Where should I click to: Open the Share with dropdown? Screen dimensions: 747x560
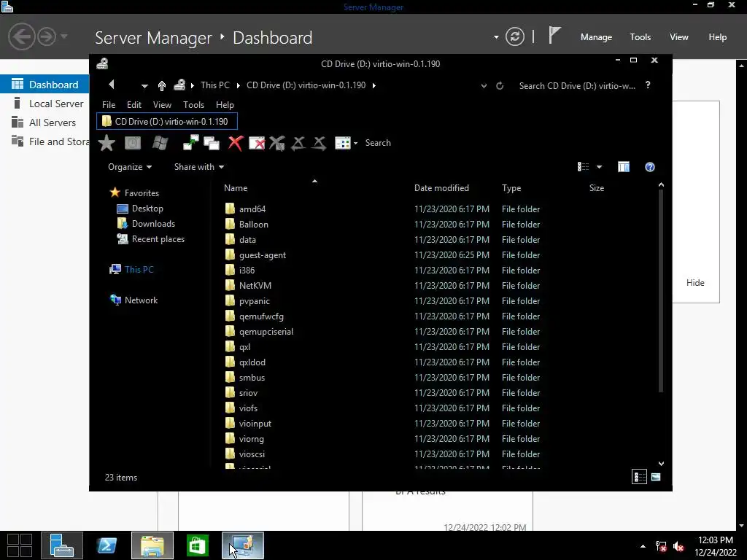click(198, 167)
